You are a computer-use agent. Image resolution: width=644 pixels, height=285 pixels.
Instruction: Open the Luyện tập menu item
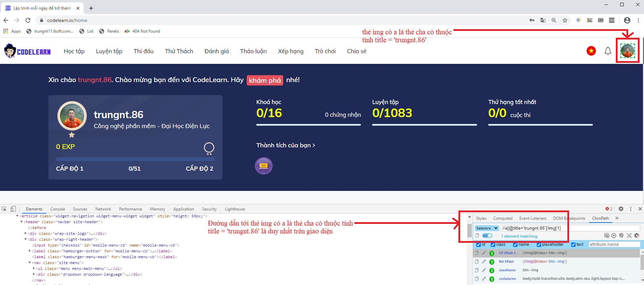109,51
